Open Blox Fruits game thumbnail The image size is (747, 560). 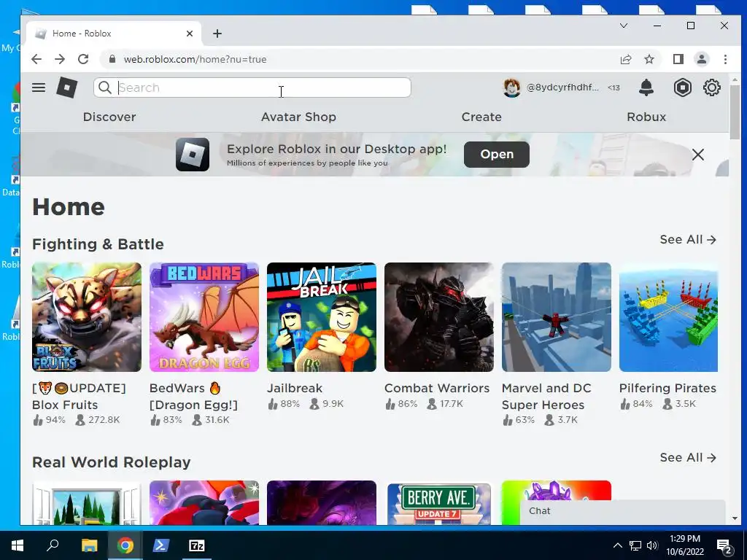(87, 317)
